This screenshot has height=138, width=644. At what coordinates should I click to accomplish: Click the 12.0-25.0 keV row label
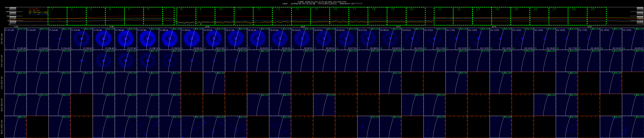tap(2, 83)
